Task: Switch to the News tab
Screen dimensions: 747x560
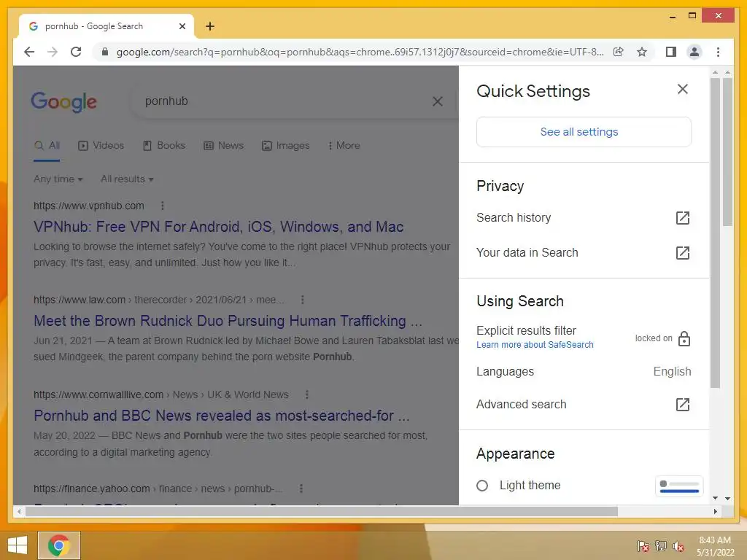Action: click(x=223, y=145)
